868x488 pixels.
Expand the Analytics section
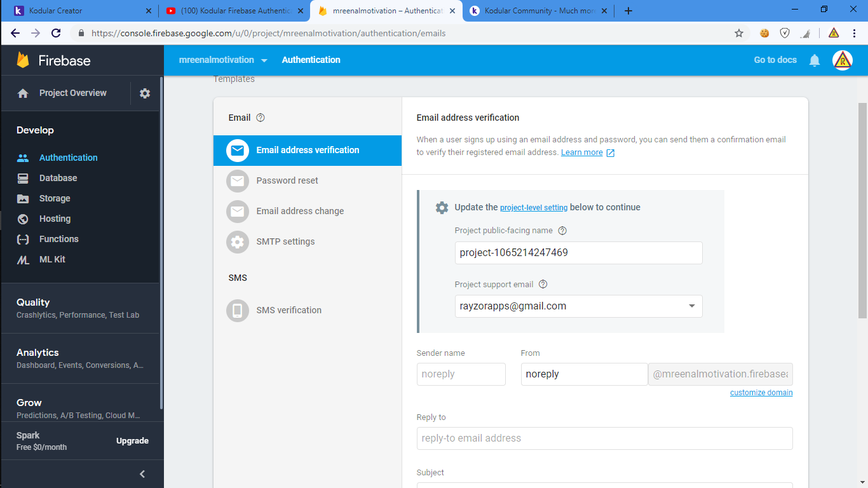pyautogui.click(x=80, y=358)
